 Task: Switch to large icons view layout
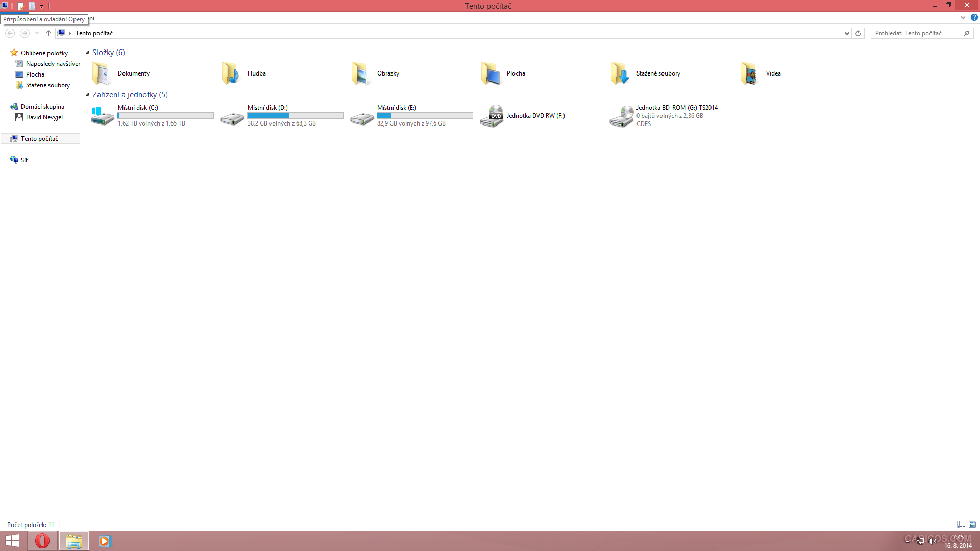(x=972, y=524)
